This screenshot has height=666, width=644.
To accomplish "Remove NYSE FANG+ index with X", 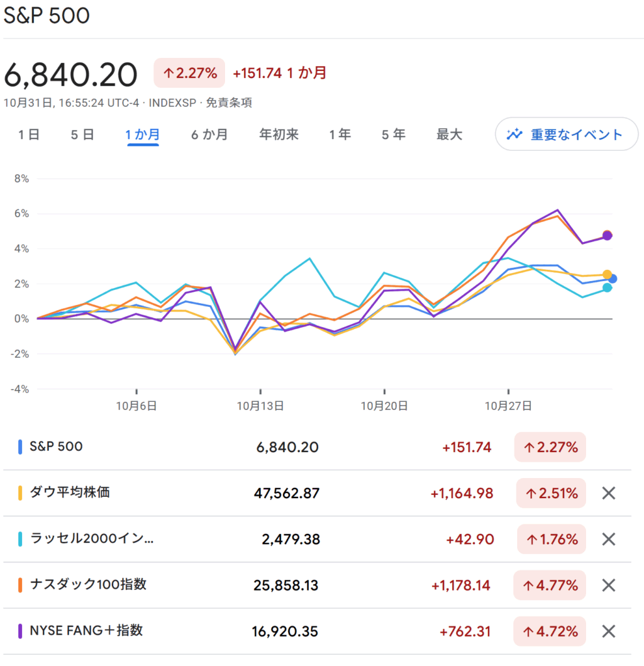I will coord(608,631).
